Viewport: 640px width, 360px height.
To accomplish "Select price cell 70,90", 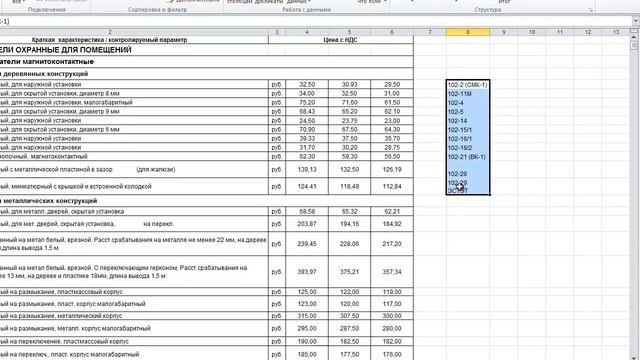I will coord(307,129).
